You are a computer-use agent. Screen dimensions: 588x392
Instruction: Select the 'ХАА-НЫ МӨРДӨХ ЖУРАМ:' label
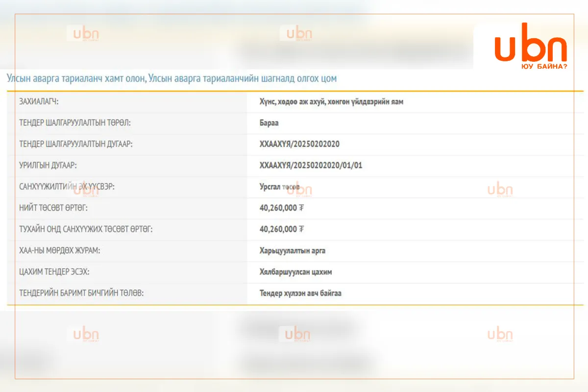[60, 251]
